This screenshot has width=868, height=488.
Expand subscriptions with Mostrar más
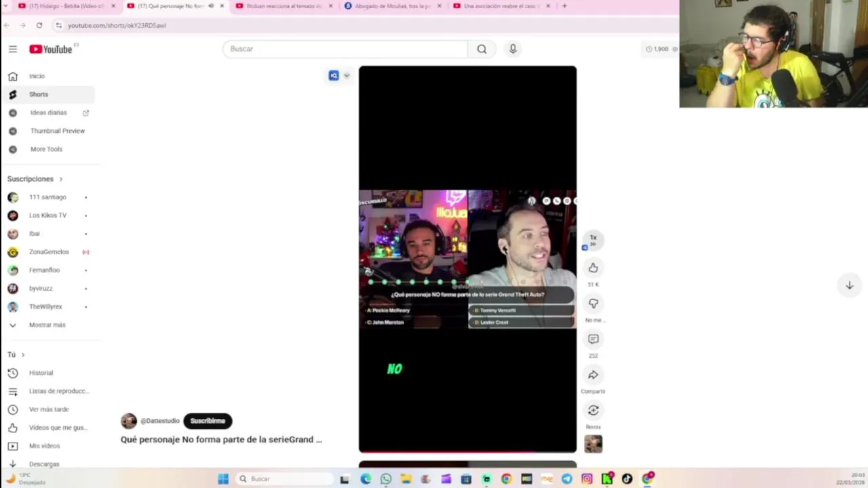47,325
